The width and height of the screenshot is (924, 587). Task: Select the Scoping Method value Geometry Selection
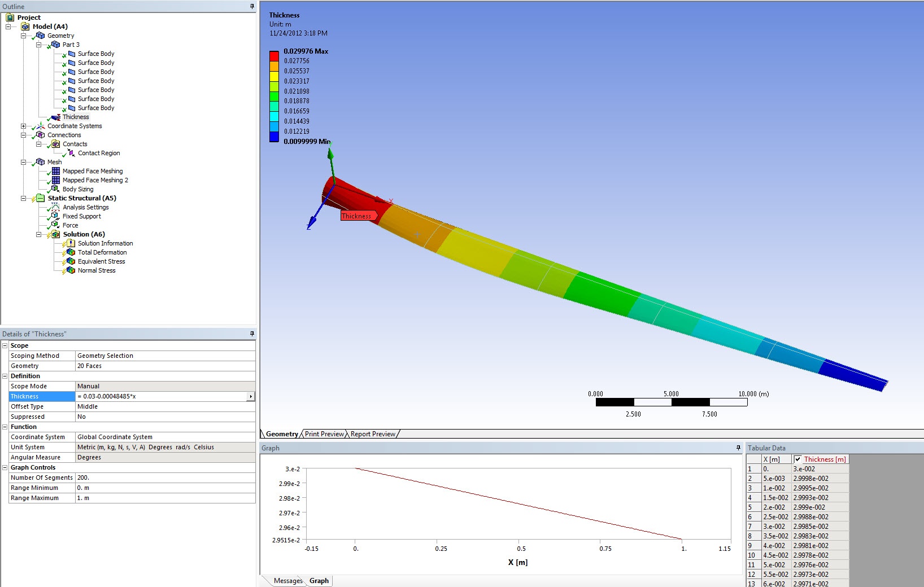coord(165,356)
